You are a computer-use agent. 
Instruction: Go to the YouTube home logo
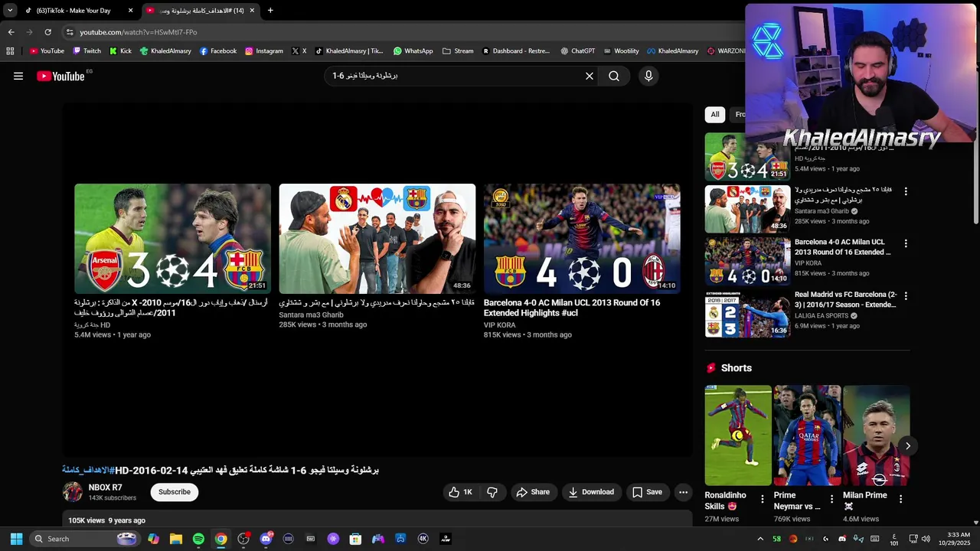[60, 76]
